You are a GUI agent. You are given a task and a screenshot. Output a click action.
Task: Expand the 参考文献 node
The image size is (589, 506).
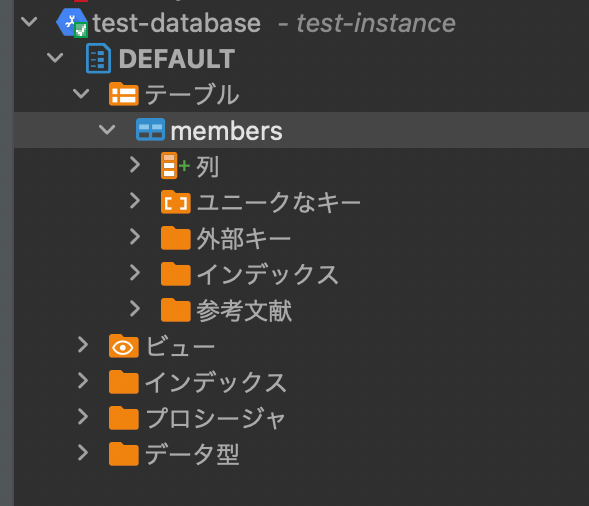pyautogui.click(x=135, y=309)
